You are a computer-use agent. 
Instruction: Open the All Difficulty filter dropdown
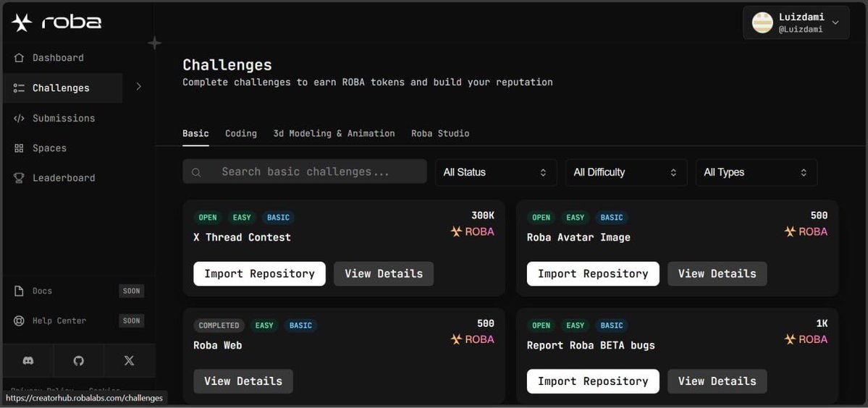[626, 172]
